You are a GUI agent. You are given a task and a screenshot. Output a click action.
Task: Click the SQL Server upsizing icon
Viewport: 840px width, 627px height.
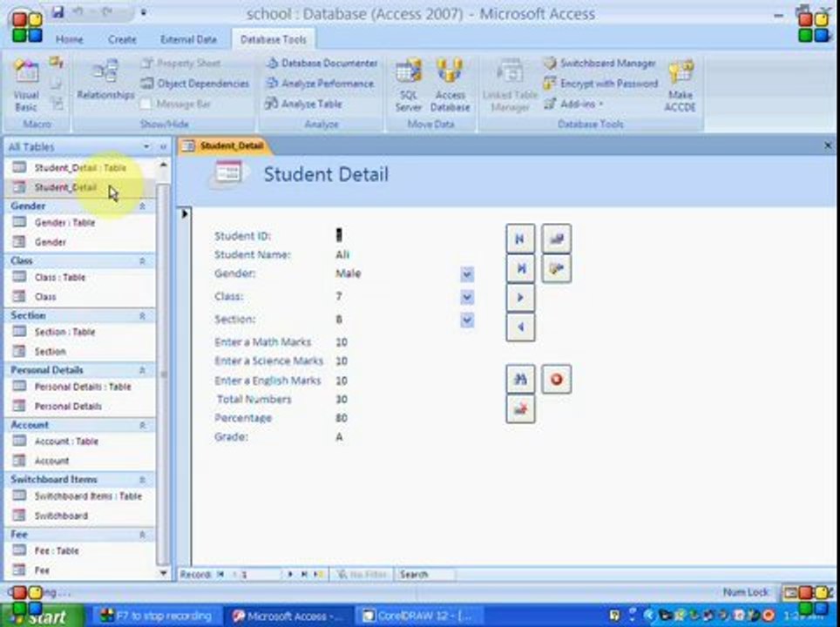408,84
